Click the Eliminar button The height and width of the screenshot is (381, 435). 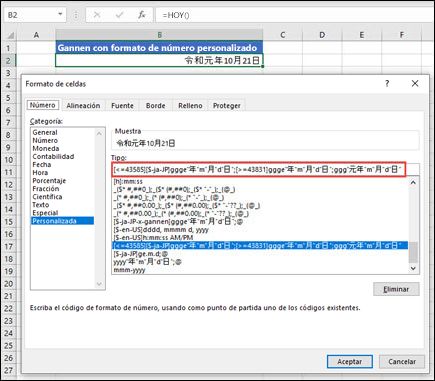coord(396,289)
